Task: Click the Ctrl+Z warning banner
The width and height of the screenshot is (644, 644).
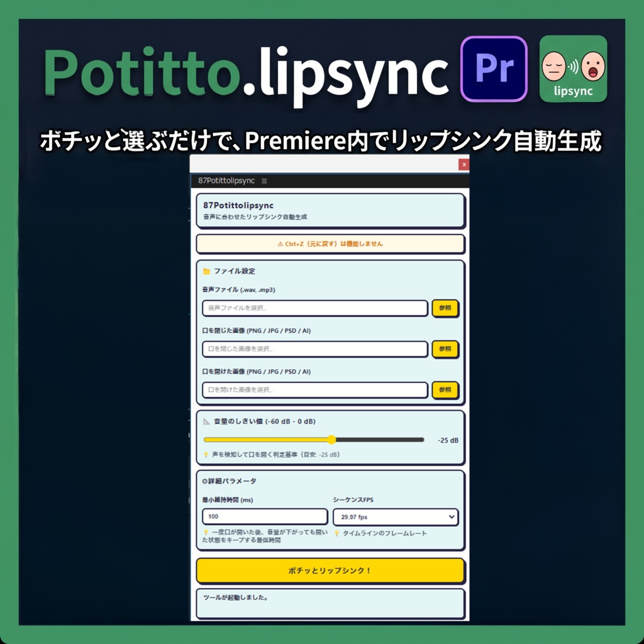Action: 331,244
